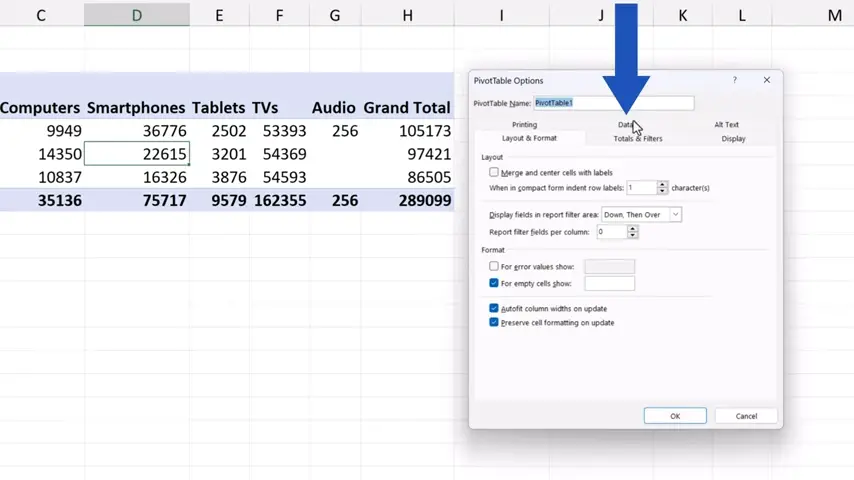
Task: Uncheck Preserve cell formatting on update
Action: pos(494,323)
